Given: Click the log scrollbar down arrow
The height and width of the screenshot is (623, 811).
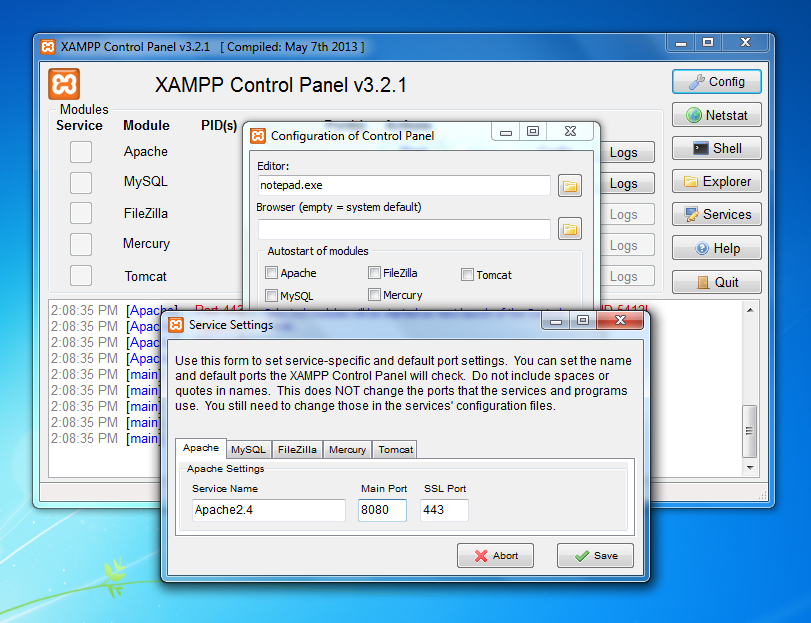Looking at the screenshot, I should pos(750,467).
